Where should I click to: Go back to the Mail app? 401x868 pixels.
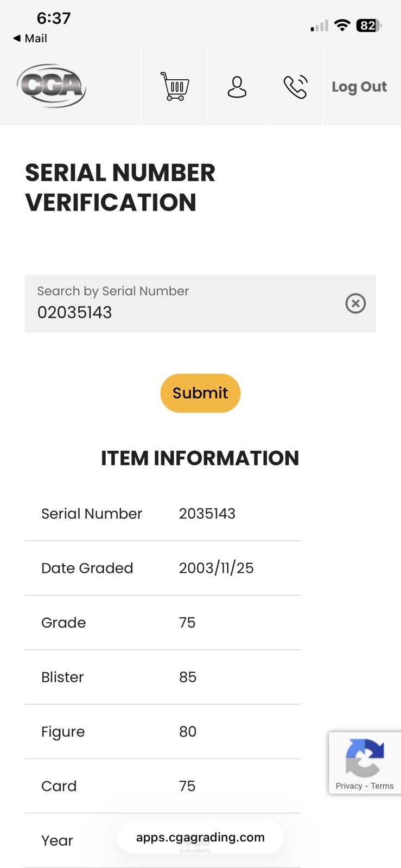pyautogui.click(x=30, y=39)
